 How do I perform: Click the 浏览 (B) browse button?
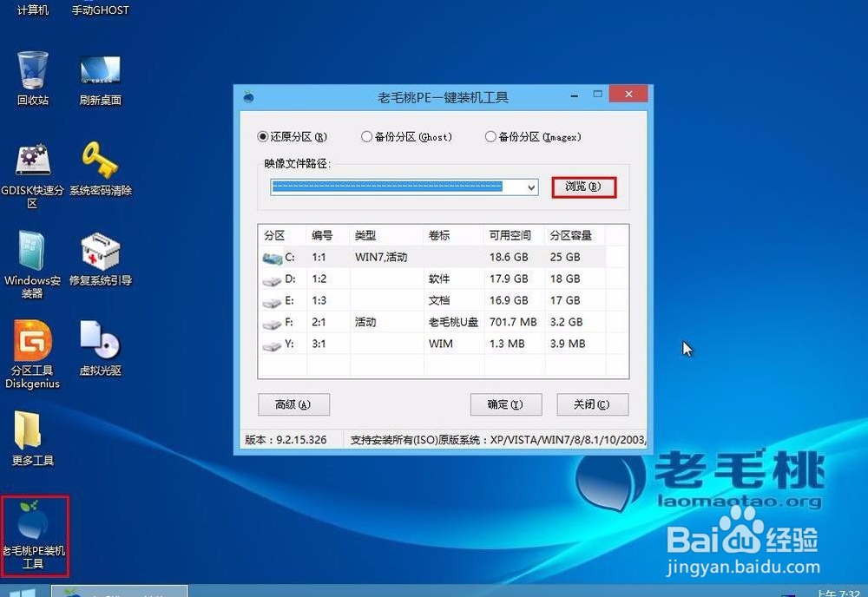pos(583,187)
